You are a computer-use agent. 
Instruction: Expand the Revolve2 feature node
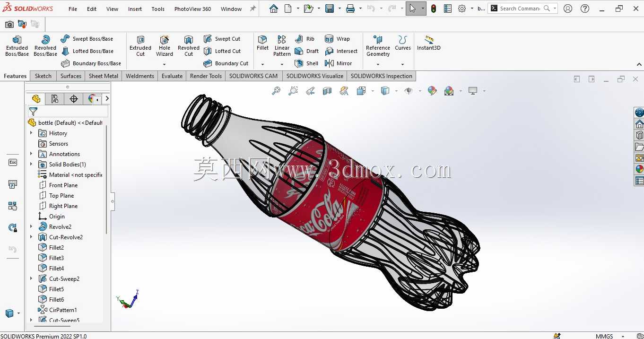[31, 227]
